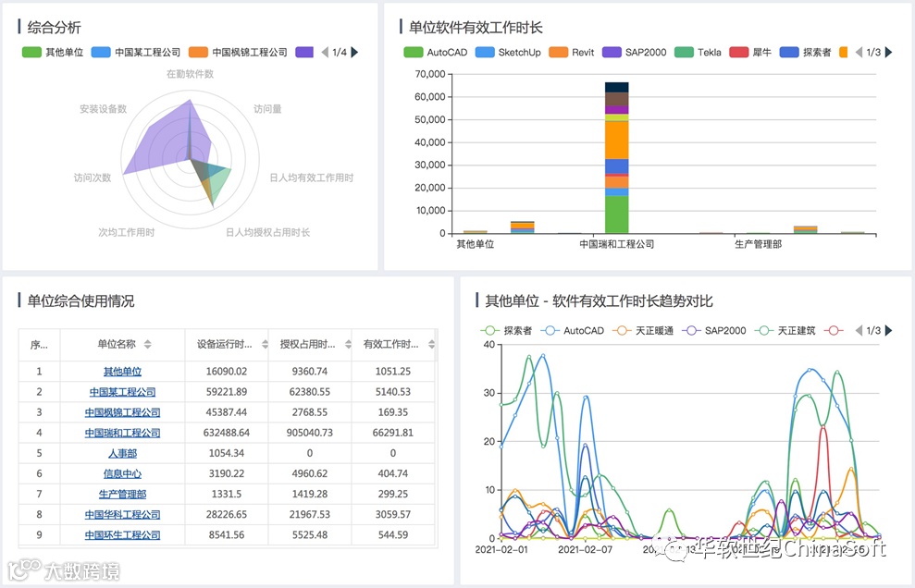This screenshot has height=588, width=915.
Task: Show next legend page in 单位软件有效工作时长 chart
Action: click(889, 53)
